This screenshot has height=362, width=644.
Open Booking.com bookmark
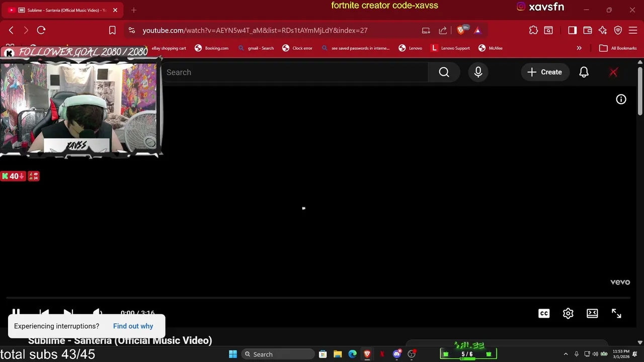point(212,48)
